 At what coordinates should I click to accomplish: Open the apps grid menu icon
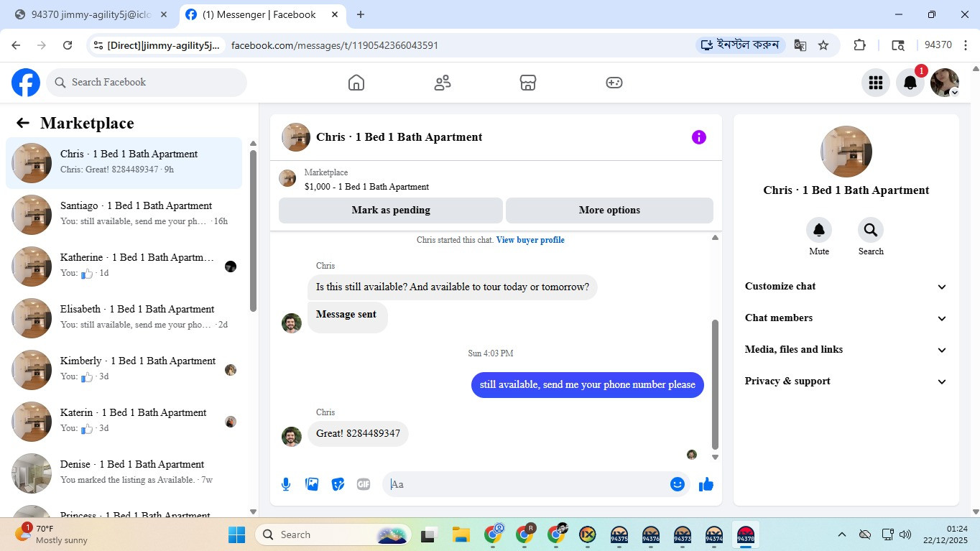point(875,83)
